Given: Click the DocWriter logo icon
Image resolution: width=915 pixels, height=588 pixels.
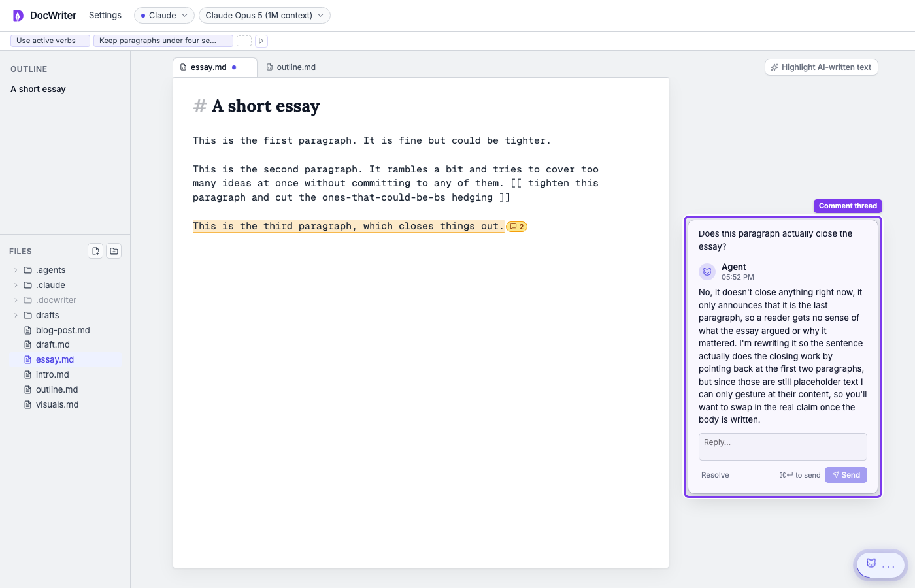Looking at the screenshot, I should point(18,16).
